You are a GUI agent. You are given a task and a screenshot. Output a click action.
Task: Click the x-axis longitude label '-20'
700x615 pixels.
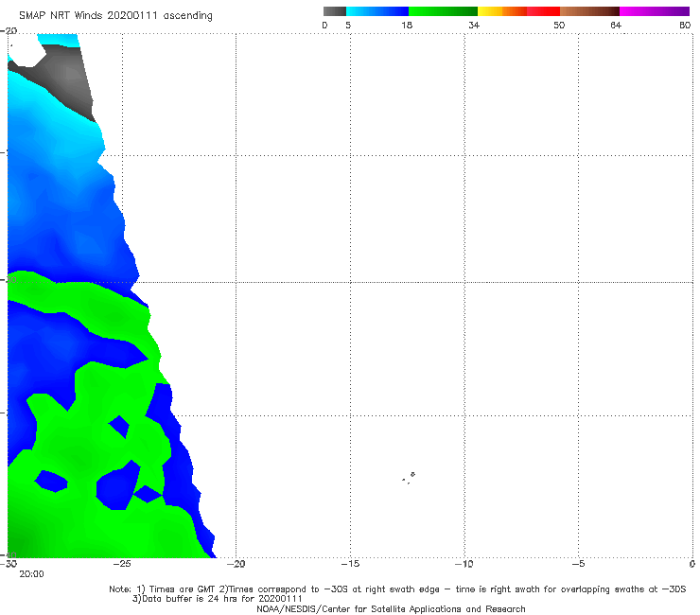coord(236,564)
